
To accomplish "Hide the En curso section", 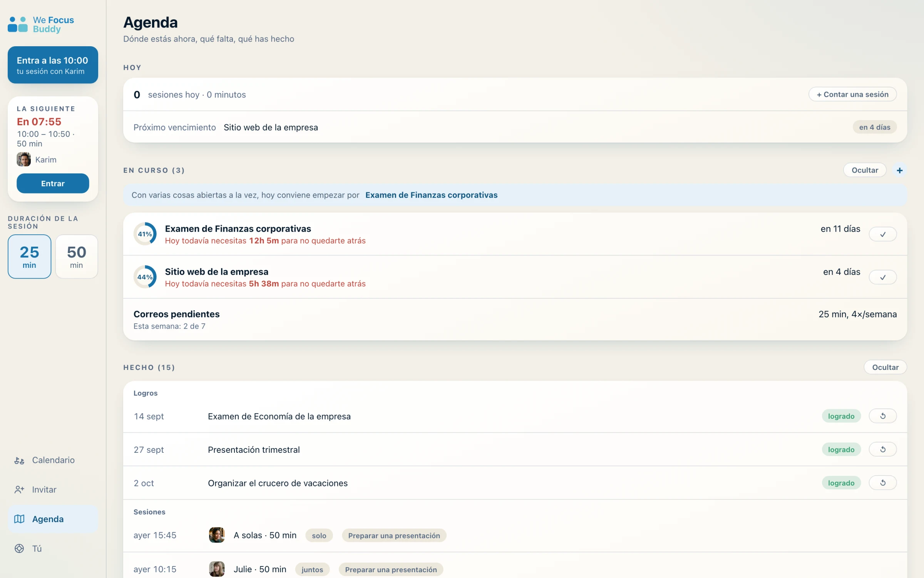I will pyautogui.click(x=865, y=170).
